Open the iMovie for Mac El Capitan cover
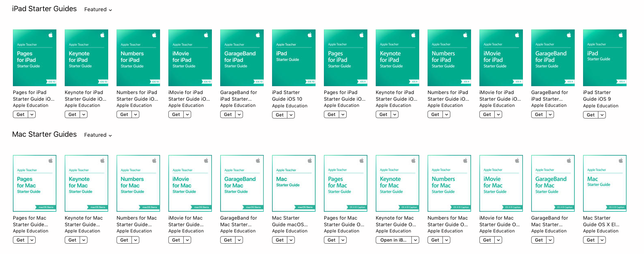This screenshot has width=644, height=254. pos(501,183)
